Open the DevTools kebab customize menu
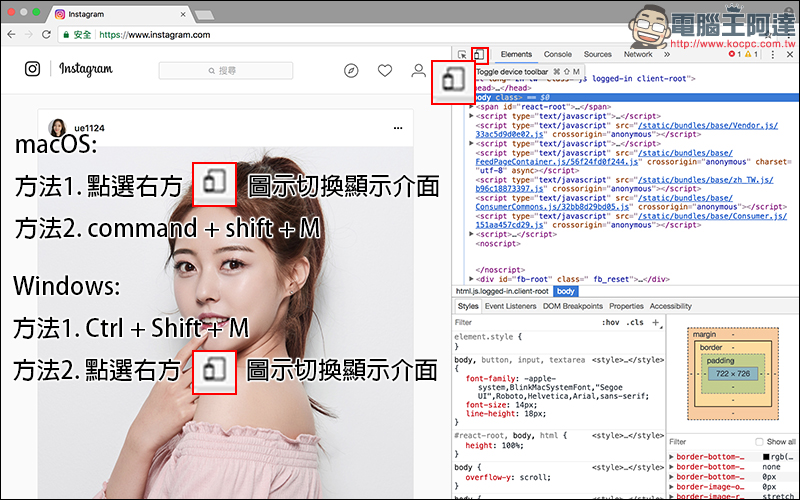This screenshot has width=800, height=500. (772, 54)
